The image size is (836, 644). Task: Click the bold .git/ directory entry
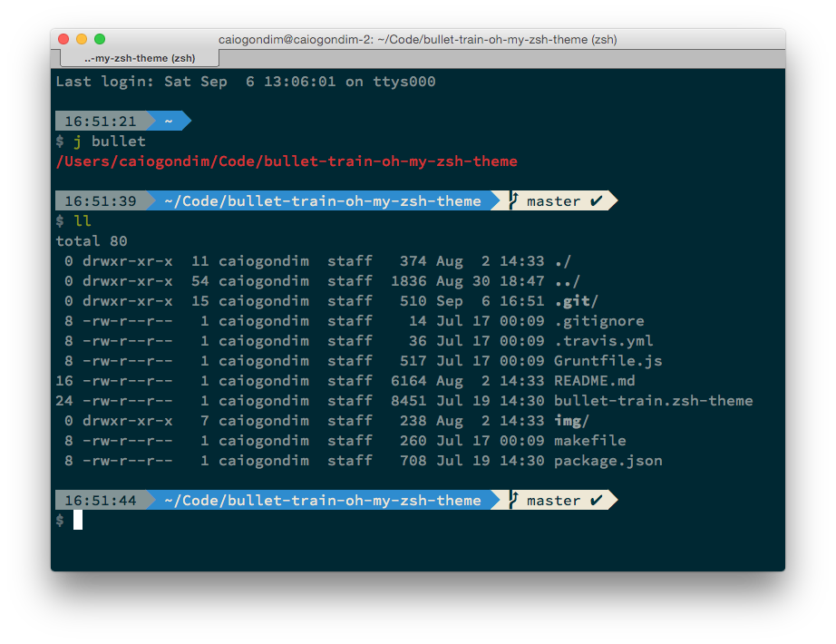point(576,301)
